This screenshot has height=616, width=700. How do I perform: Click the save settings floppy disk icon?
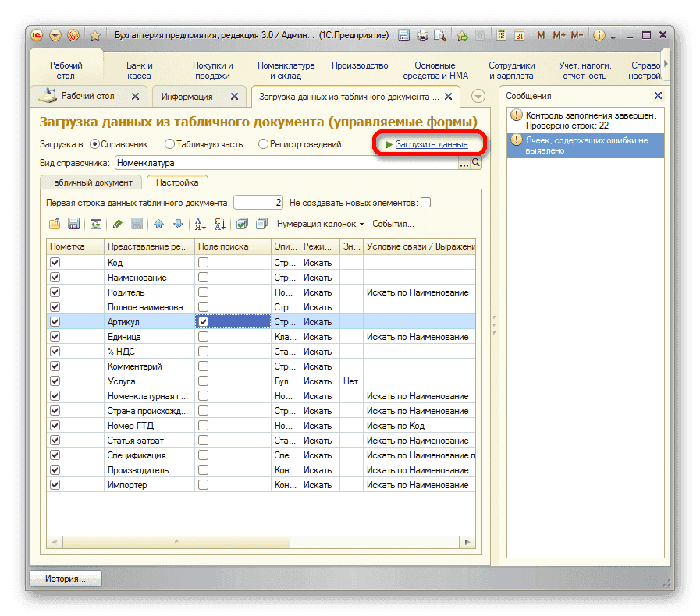(74, 224)
